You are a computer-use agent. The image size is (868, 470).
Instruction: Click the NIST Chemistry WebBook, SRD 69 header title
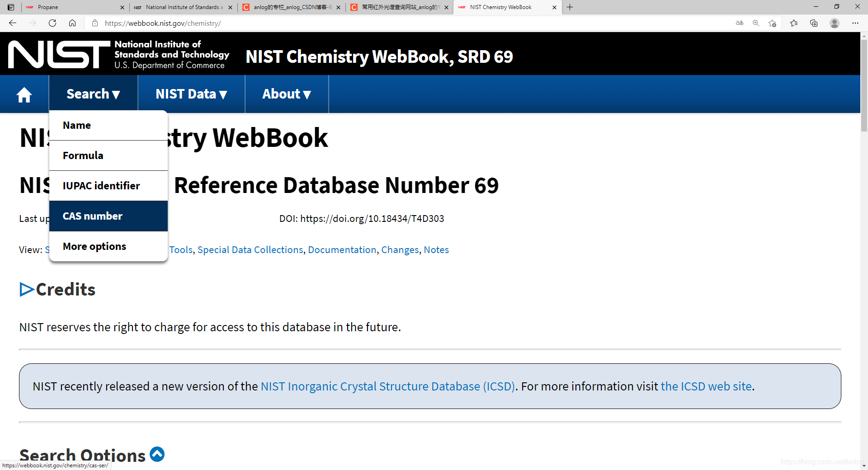(x=379, y=56)
